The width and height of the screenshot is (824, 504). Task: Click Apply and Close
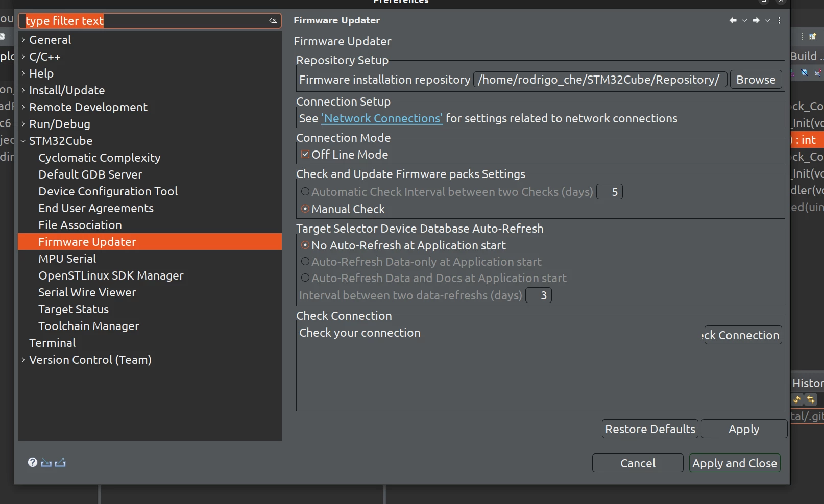[x=735, y=463]
